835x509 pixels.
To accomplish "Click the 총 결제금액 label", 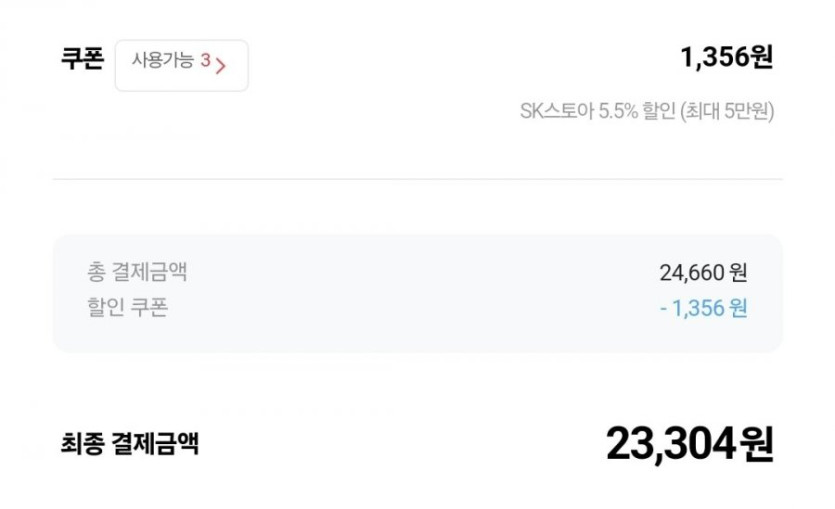I will tap(137, 271).
